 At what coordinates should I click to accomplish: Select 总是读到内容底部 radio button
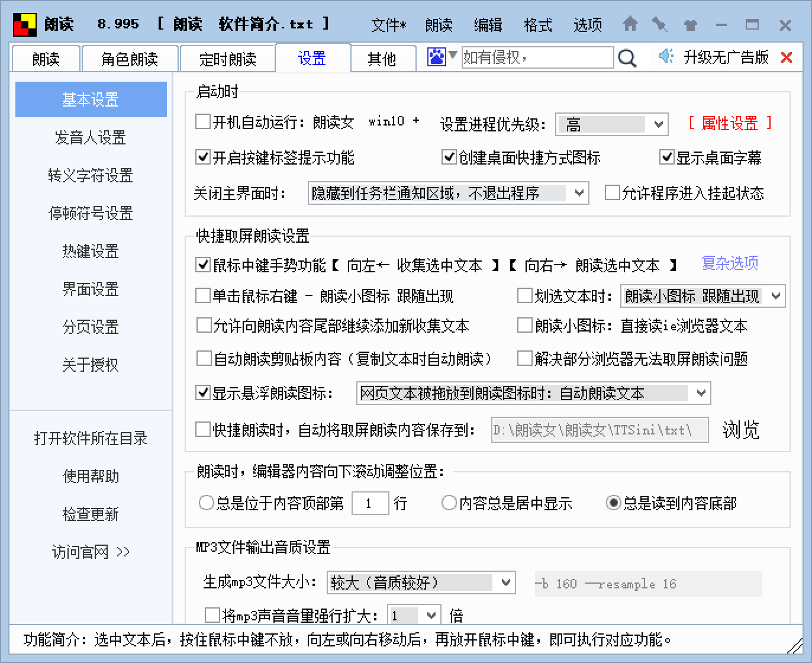point(613,503)
